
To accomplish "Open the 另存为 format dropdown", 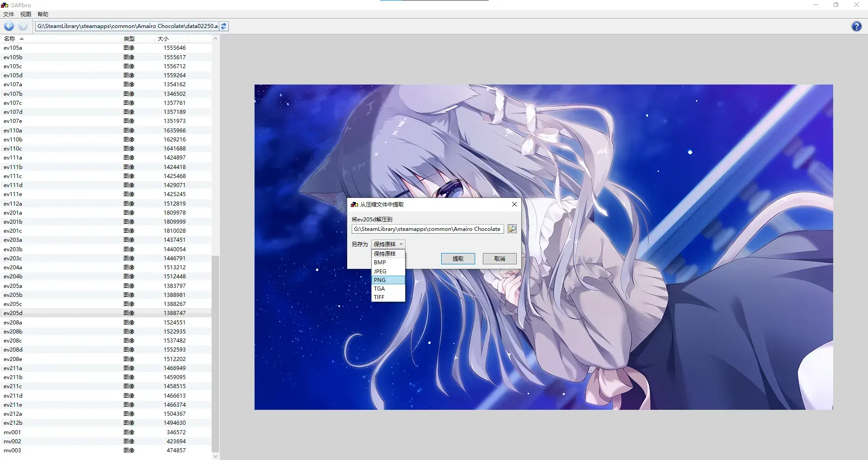I will click(x=388, y=244).
